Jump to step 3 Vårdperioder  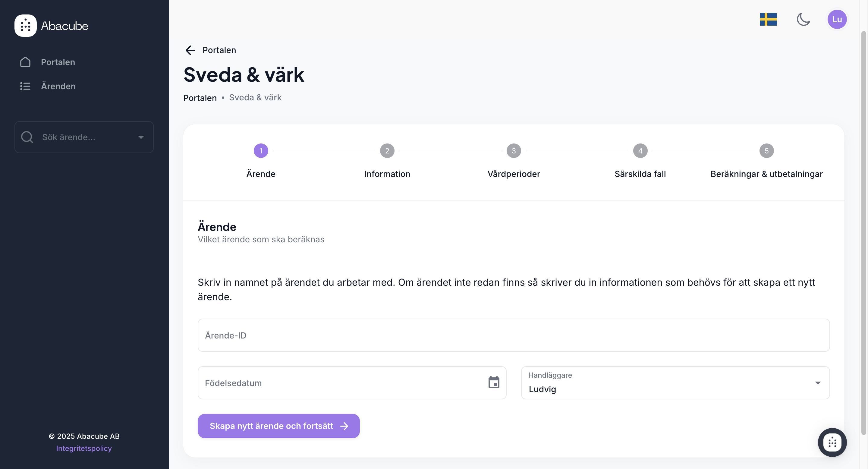(x=514, y=151)
